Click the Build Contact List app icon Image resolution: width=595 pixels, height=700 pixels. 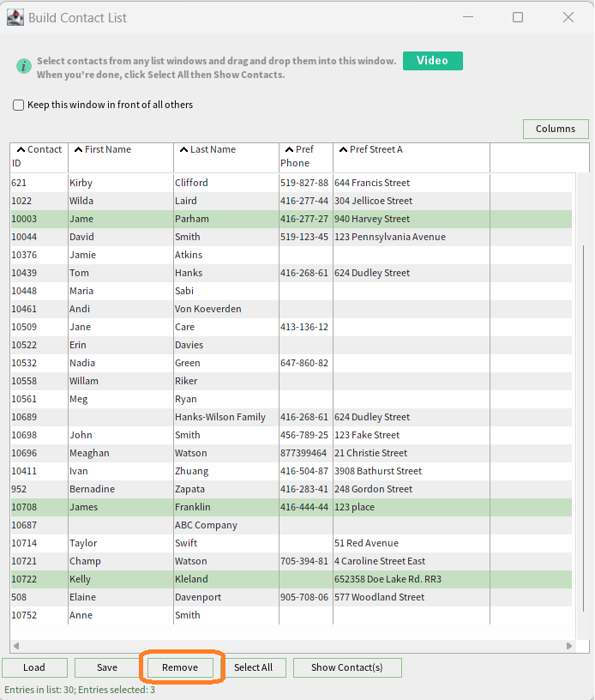(x=15, y=17)
